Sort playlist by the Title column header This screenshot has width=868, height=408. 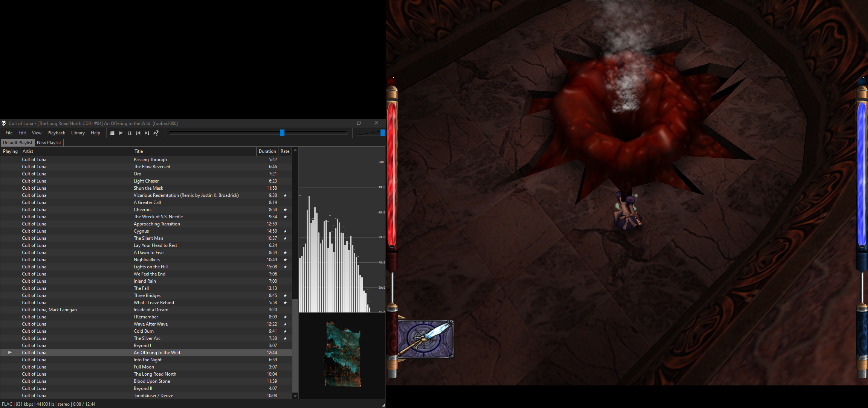click(139, 151)
